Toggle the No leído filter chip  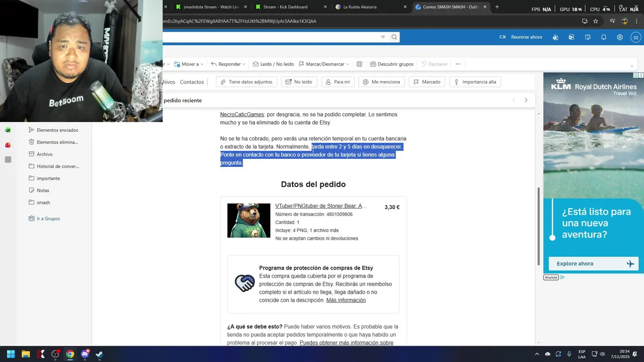[299, 82]
